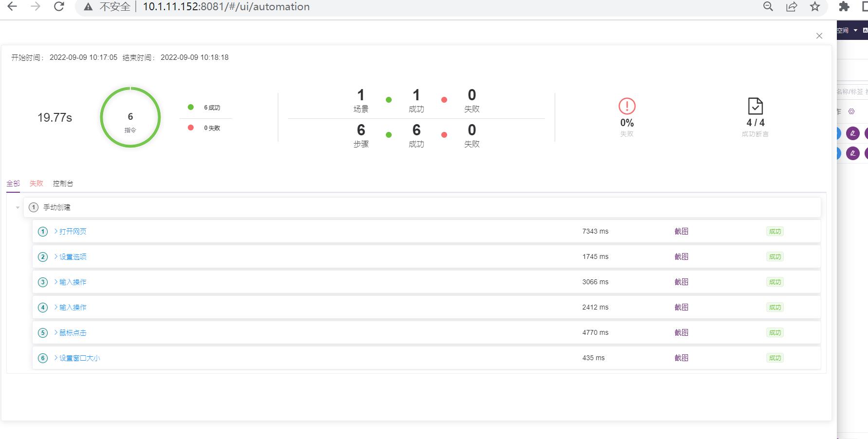Click the green 6成功 legend dot
This screenshot has height=439, width=868.
point(191,107)
